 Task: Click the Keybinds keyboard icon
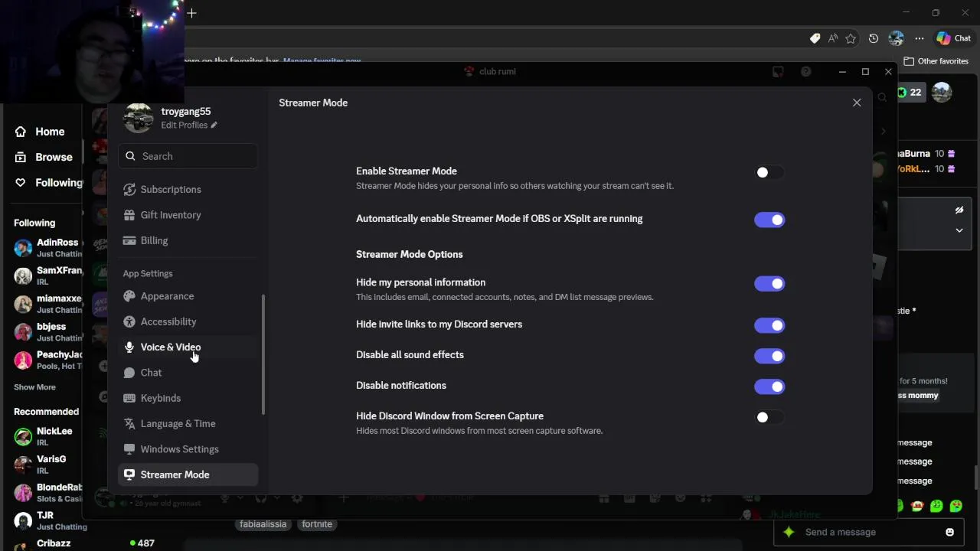click(x=129, y=398)
